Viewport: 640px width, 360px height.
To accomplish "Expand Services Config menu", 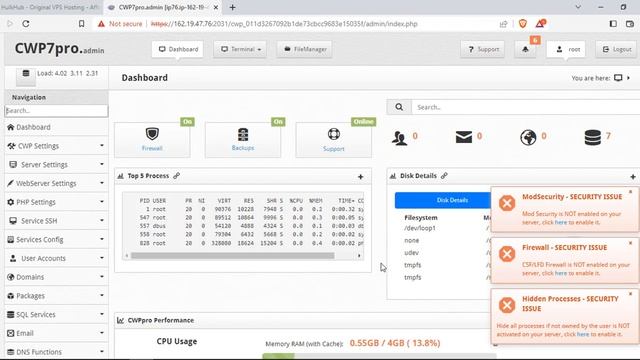I will click(x=56, y=240).
